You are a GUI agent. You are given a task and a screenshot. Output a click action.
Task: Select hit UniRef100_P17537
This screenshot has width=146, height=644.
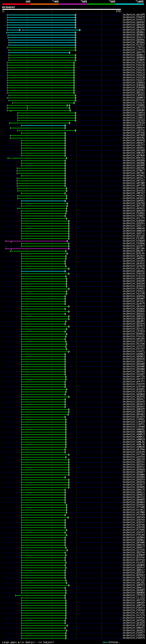[134, 45]
